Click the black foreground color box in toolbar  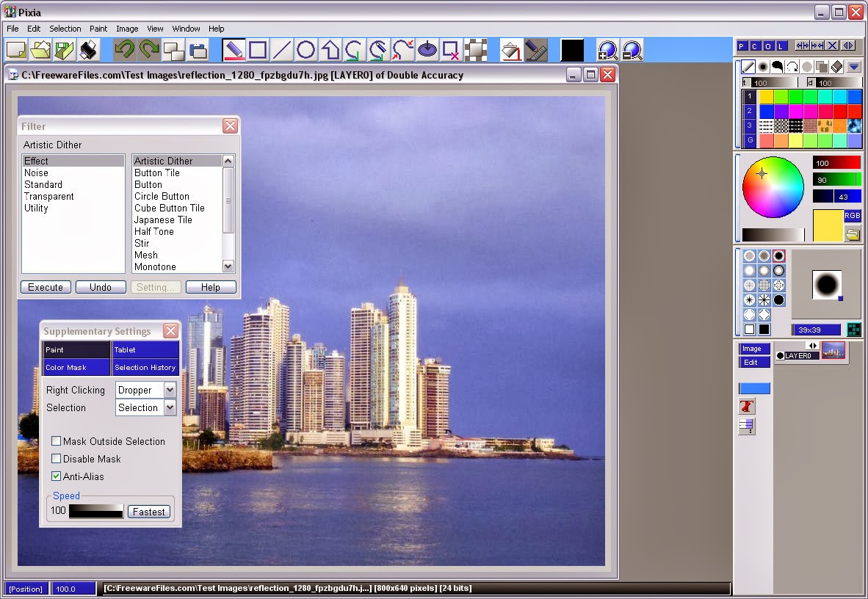click(x=572, y=51)
